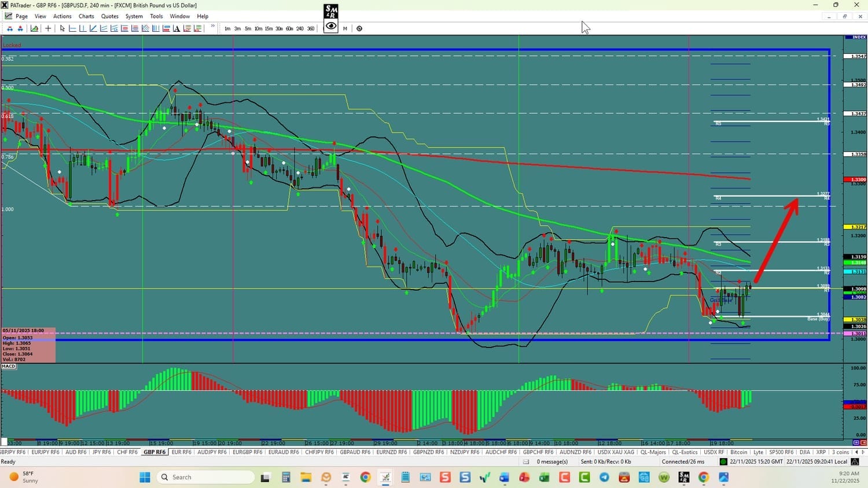
Task: Toggle the eye visibility button
Action: tap(330, 26)
